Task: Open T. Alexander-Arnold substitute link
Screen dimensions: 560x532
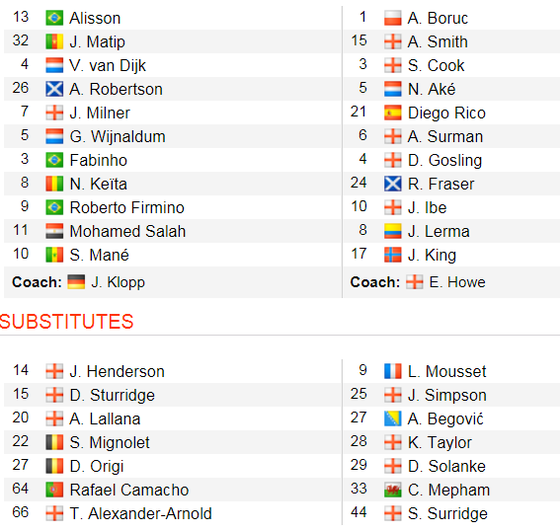Action: [x=141, y=513]
